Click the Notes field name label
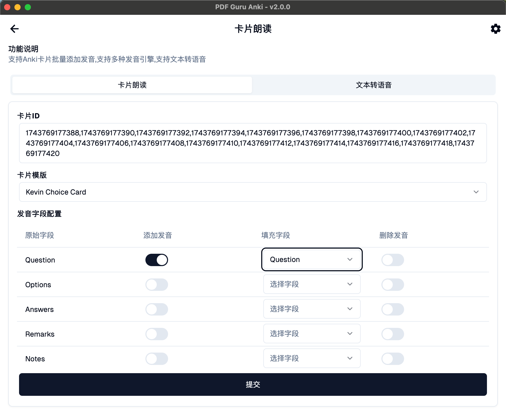Viewport: 506px width, 420px height. tap(35, 359)
